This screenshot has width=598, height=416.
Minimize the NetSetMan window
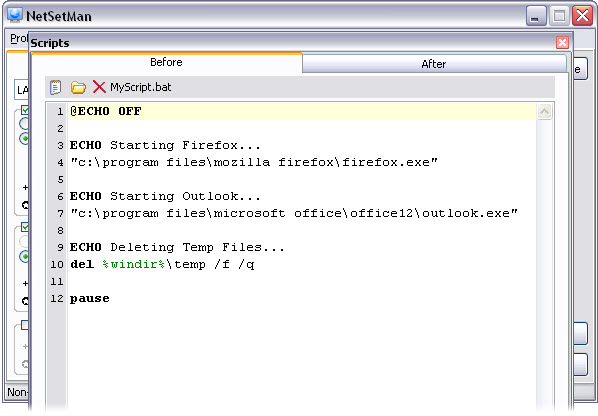point(536,16)
